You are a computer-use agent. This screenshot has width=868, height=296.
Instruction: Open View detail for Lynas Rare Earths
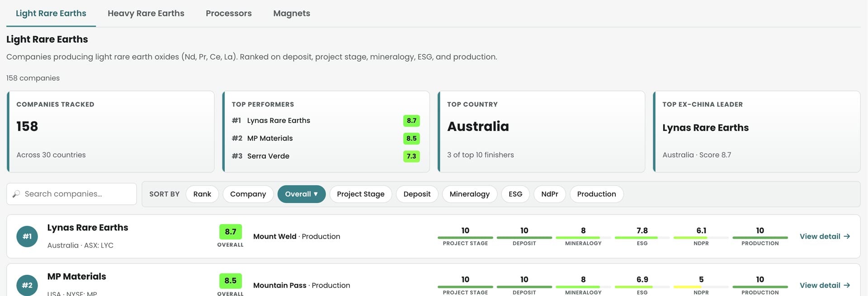click(x=825, y=236)
